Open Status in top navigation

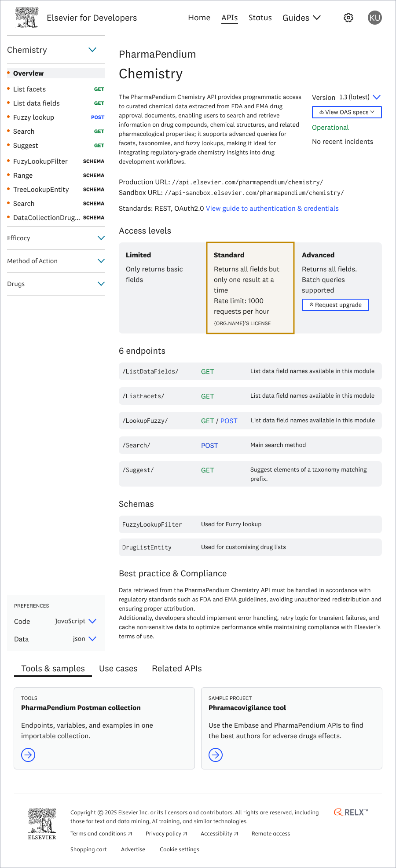tap(260, 18)
